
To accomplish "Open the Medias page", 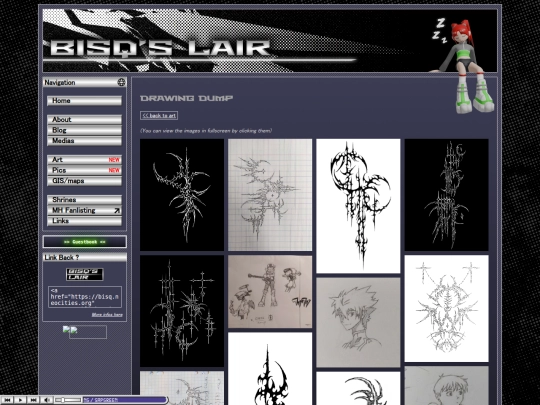I will [84, 141].
